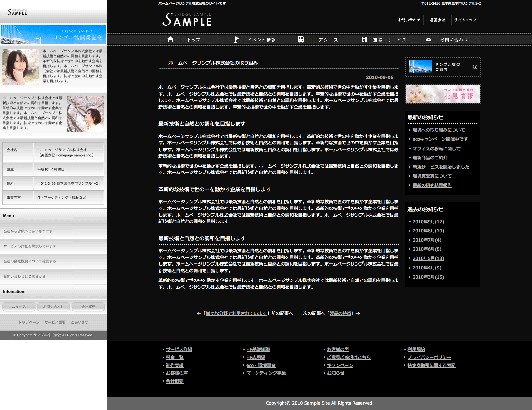532x410 pixels.
Task: Expand the 2010年9月(12) archive
Action: coord(428,222)
